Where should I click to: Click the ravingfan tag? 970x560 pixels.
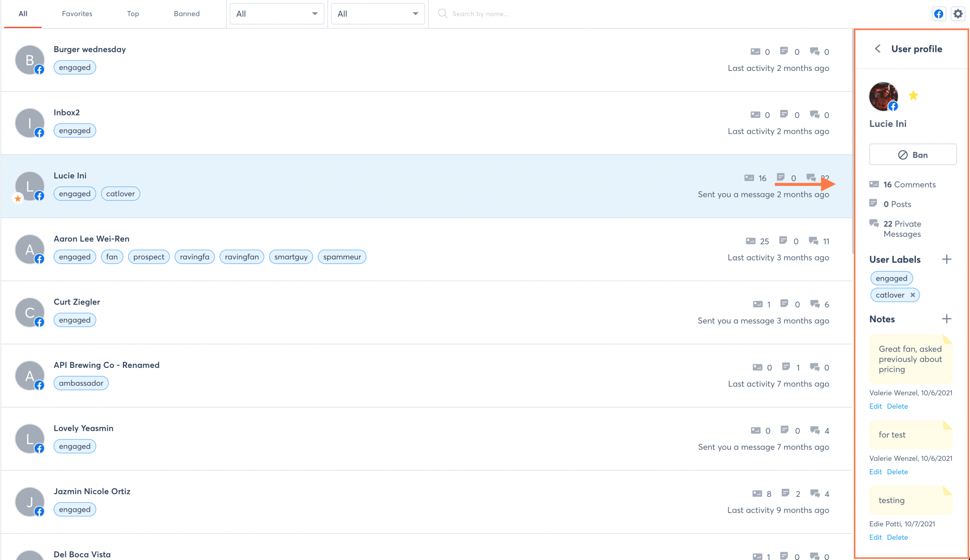click(x=241, y=257)
